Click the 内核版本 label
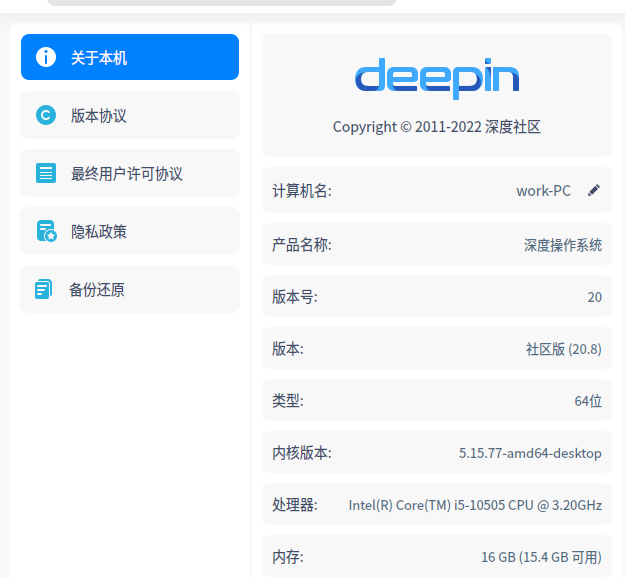This screenshot has width=625, height=577. pyautogui.click(x=302, y=453)
